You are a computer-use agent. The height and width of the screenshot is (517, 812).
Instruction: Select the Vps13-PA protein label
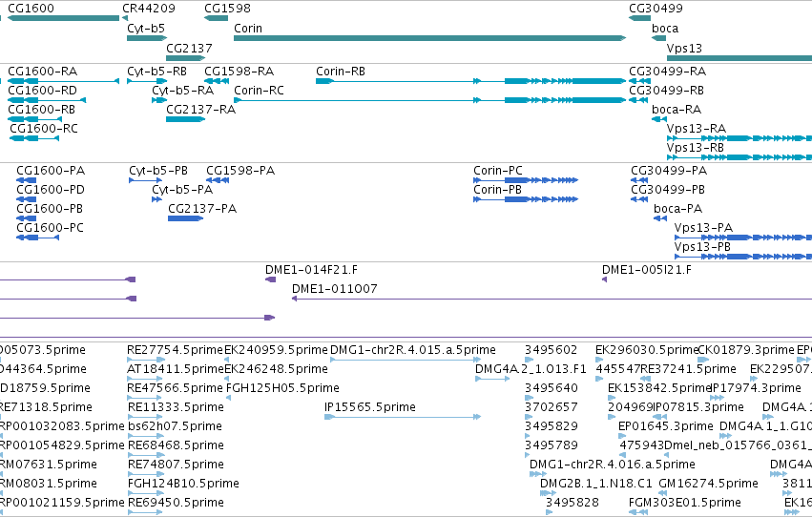tap(703, 228)
